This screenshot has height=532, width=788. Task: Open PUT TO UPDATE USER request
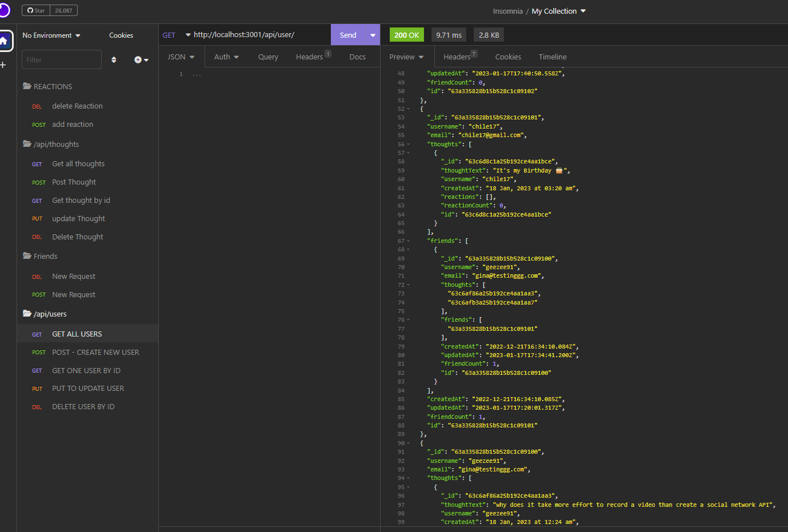click(88, 389)
